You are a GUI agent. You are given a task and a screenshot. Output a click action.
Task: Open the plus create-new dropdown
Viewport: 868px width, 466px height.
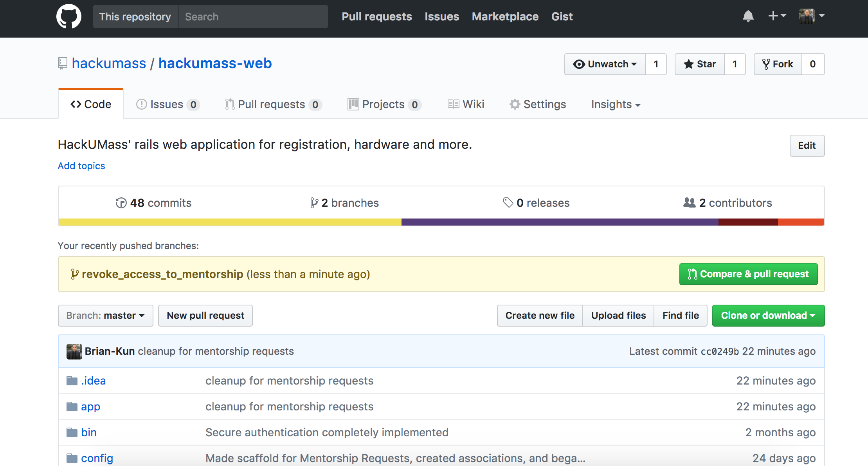pos(777,16)
